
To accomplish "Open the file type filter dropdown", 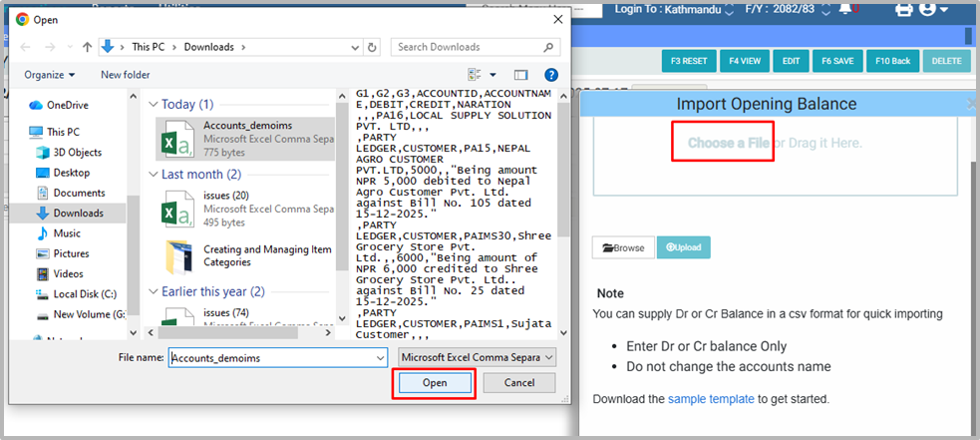I will pyautogui.click(x=477, y=357).
